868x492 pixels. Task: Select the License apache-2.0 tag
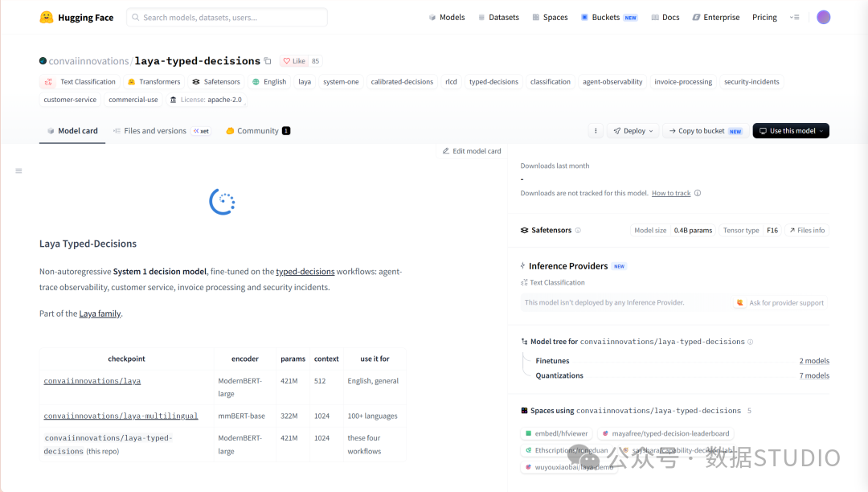tap(206, 100)
